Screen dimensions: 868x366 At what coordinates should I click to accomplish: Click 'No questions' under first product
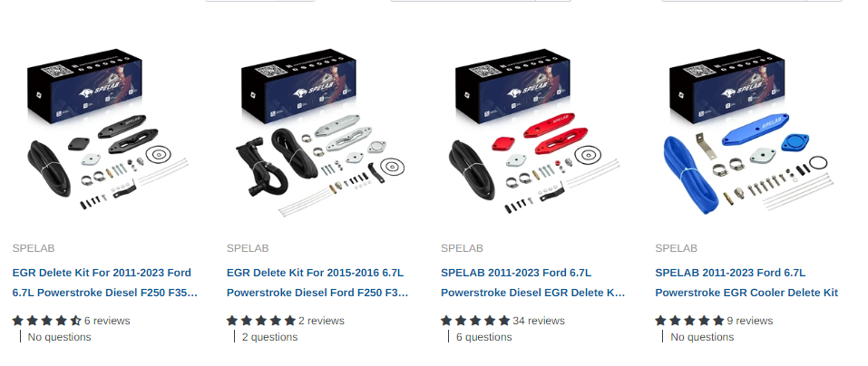click(59, 337)
